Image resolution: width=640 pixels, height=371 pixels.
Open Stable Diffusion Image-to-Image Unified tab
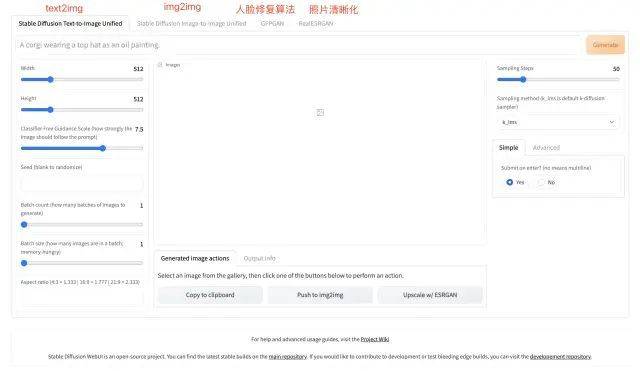[191, 24]
